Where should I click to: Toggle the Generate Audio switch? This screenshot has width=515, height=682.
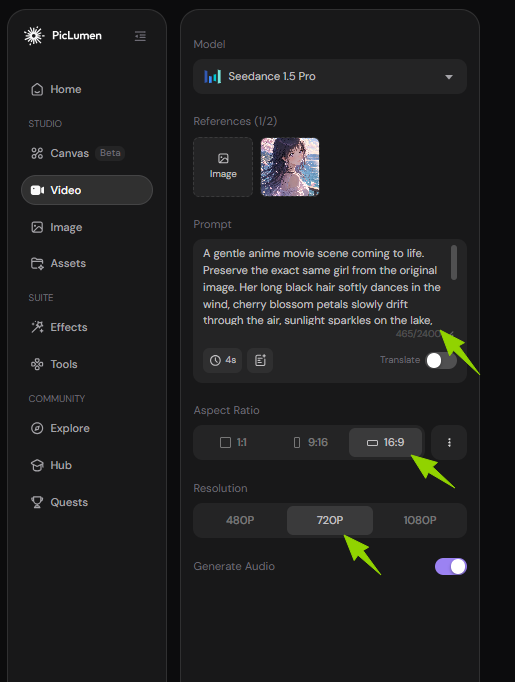[x=451, y=567]
